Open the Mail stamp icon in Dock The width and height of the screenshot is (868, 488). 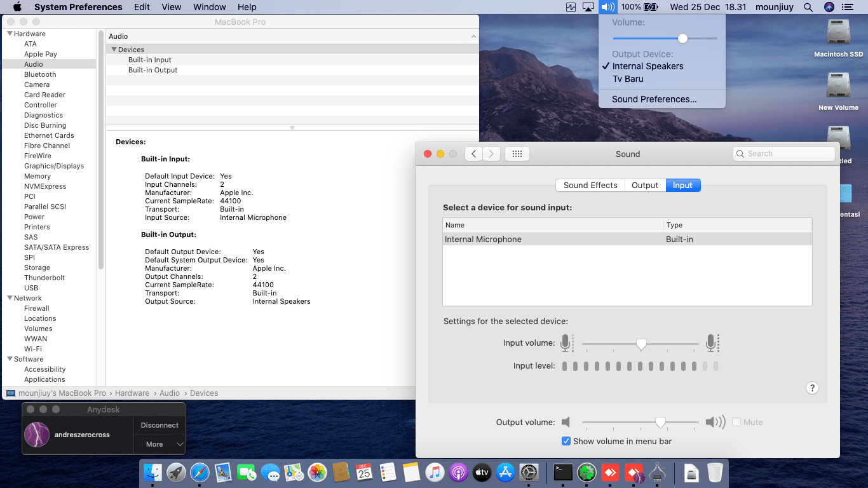[x=223, y=472]
